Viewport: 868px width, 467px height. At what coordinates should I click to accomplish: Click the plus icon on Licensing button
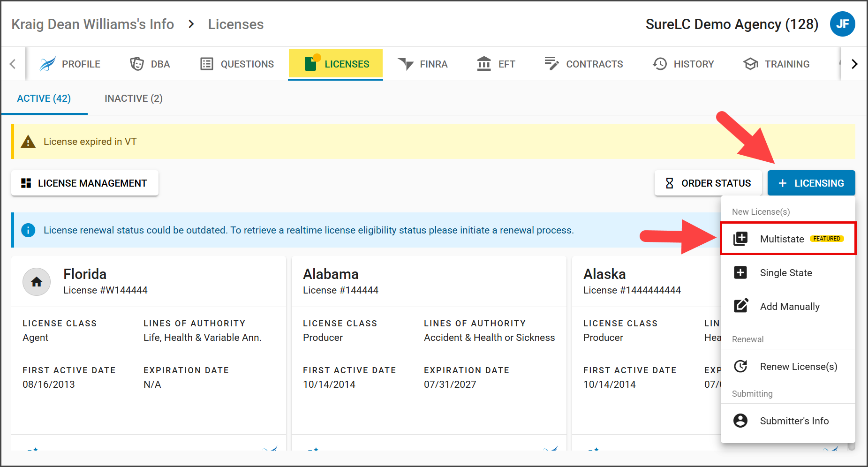point(783,183)
